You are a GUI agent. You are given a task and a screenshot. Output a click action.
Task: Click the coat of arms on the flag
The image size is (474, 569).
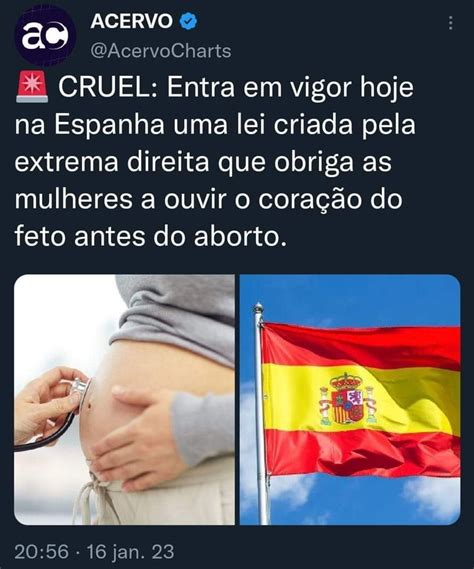coord(348,399)
